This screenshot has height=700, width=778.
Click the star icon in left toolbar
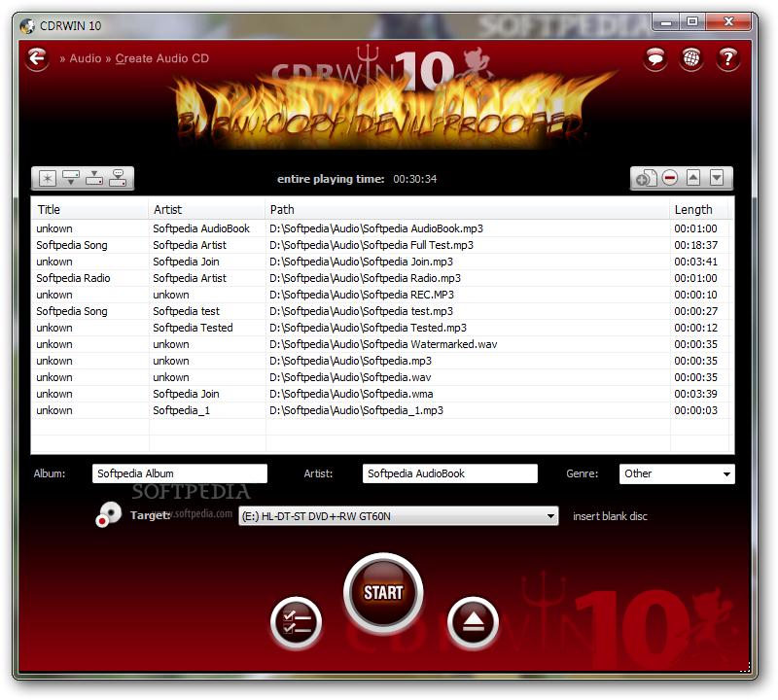pyautogui.click(x=48, y=178)
